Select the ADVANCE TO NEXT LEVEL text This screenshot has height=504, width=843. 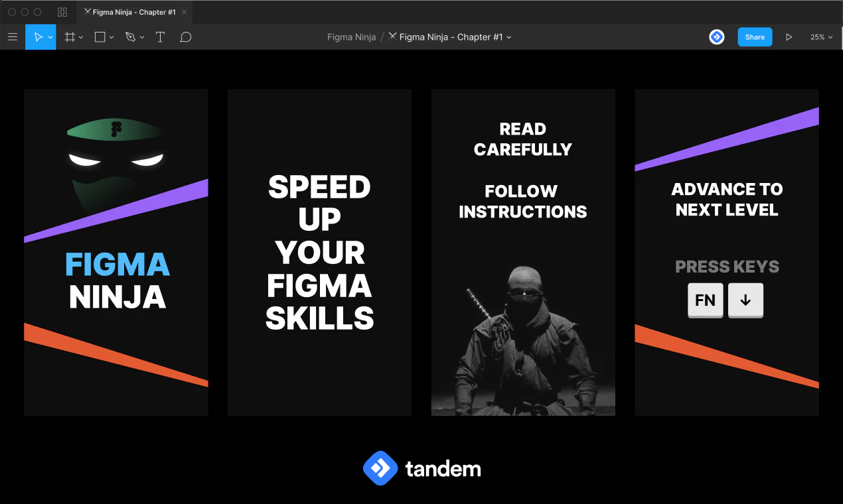coord(727,200)
